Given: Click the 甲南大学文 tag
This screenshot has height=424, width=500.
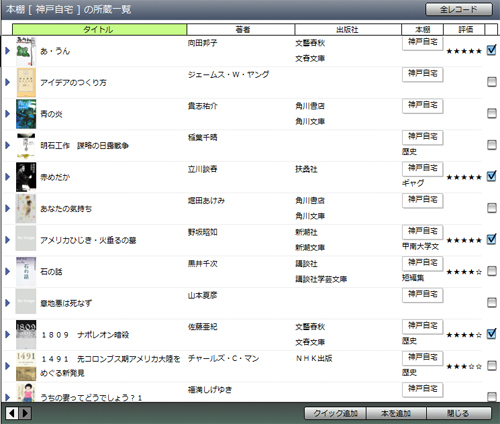Looking at the screenshot, I should [x=420, y=246].
